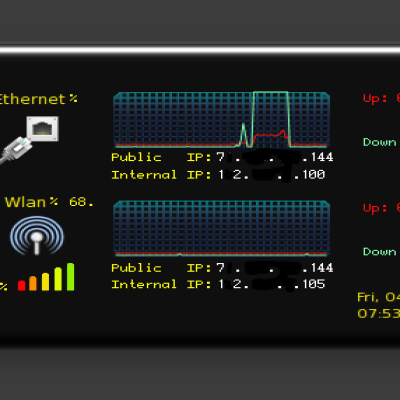Click the red signal strength bar
The width and height of the screenshot is (400, 400).
(x=22, y=285)
